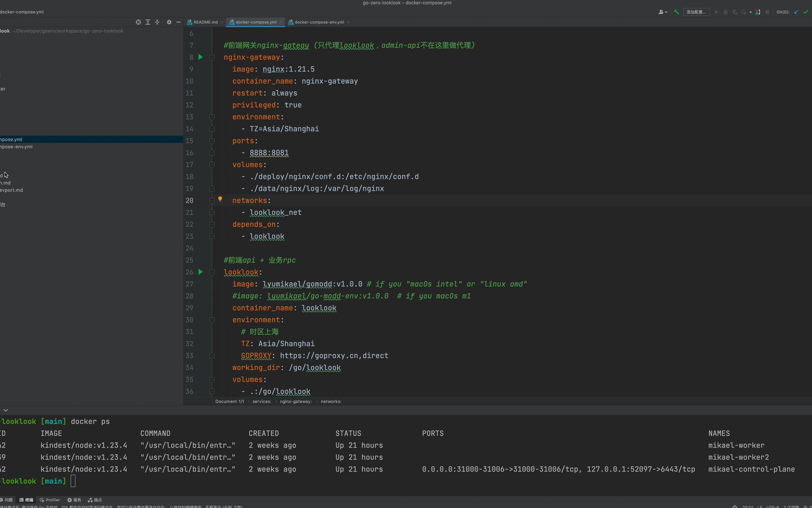Click the Git commit checkmark icon
The image size is (812, 508).
tap(806, 12)
